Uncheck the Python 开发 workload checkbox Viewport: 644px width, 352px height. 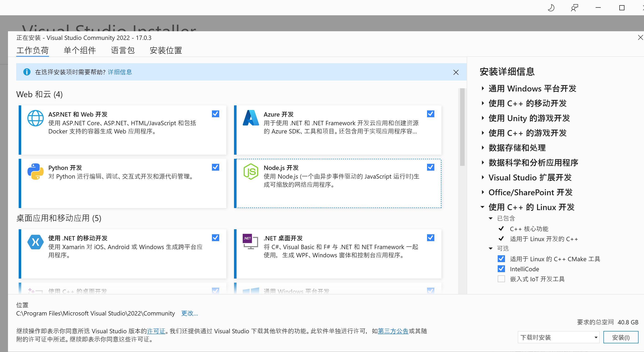(x=216, y=167)
